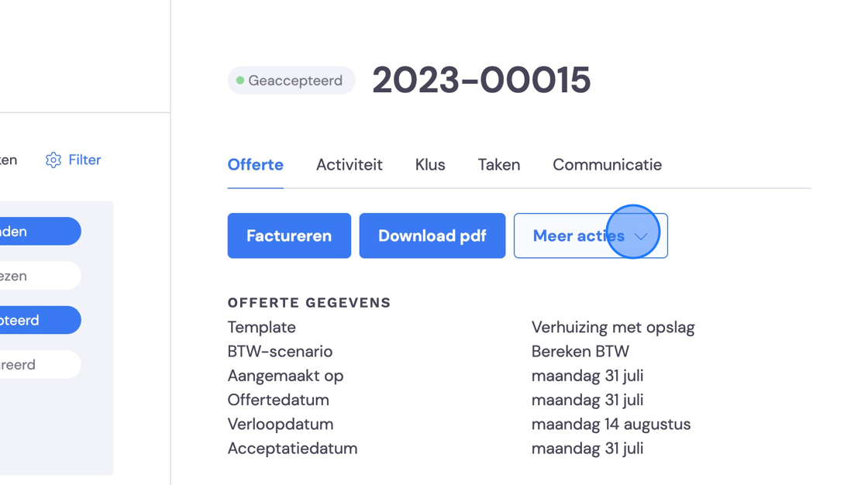Image resolution: width=868 pixels, height=485 pixels.
Task: Click the Download pdf button
Action: 432,236
